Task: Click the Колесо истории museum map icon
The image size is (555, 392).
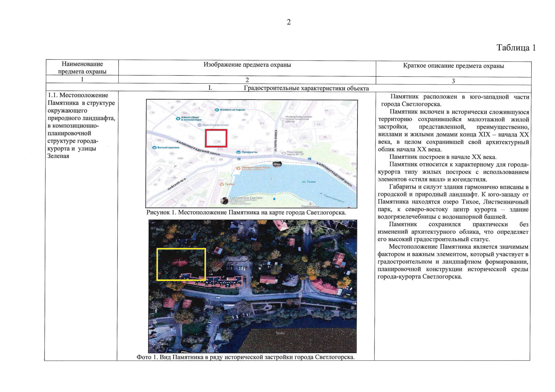Action: click(217, 110)
